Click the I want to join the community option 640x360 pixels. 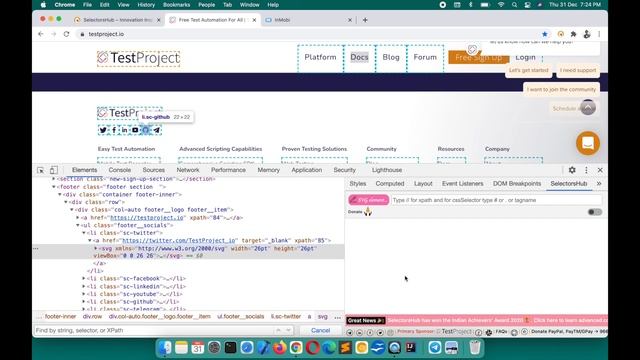coord(561,89)
